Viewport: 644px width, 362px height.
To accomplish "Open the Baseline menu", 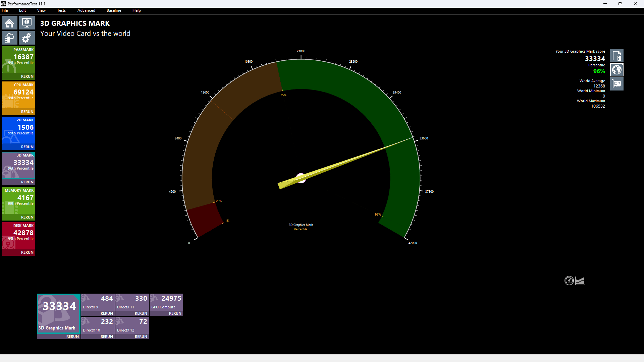I will 114,10.
